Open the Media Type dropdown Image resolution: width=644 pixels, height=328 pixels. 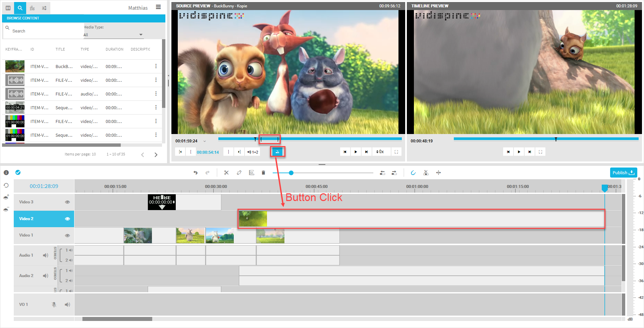(113, 35)
